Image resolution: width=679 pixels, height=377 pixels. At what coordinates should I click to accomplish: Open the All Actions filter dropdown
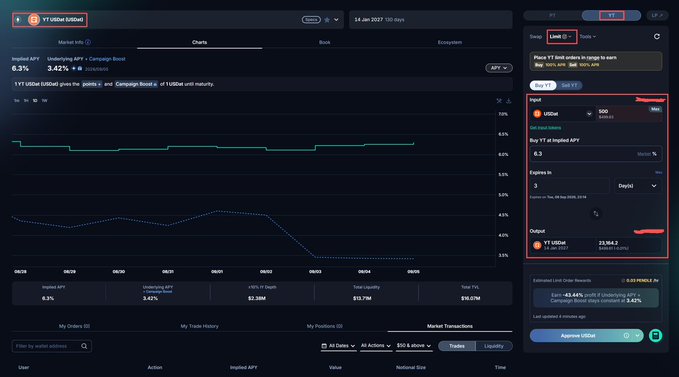point(375,346)
